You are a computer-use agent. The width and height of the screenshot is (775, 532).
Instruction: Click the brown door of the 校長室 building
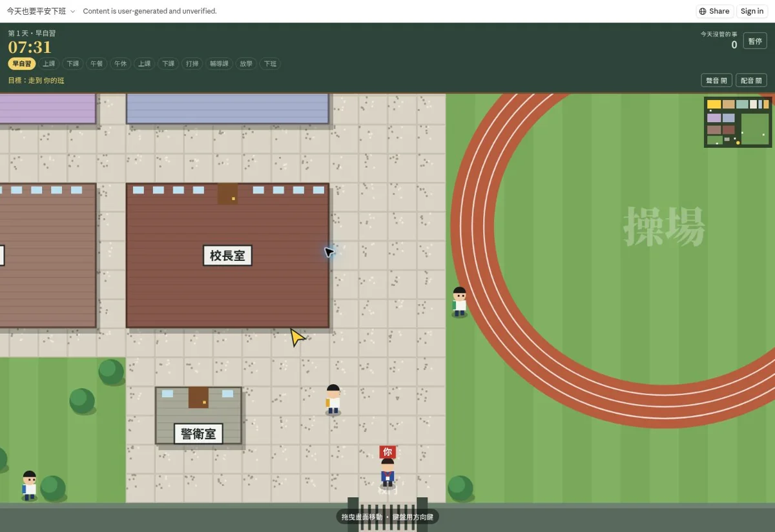point(227,194)
